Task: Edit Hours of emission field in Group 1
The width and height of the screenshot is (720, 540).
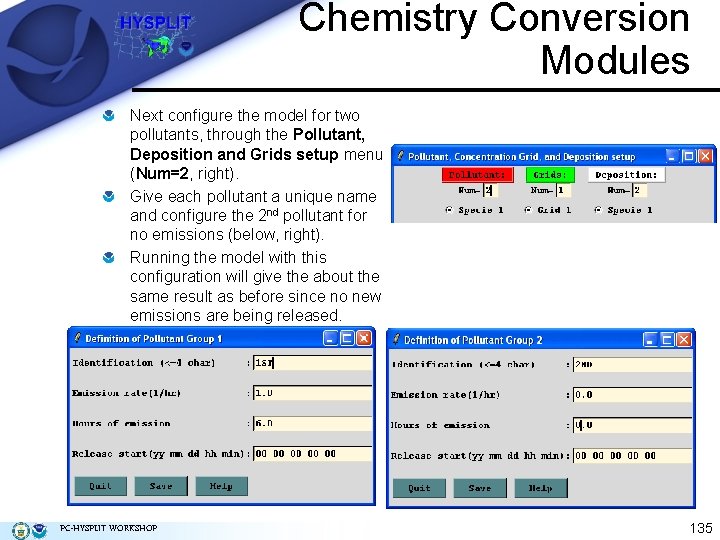Action: click(312, 423)
